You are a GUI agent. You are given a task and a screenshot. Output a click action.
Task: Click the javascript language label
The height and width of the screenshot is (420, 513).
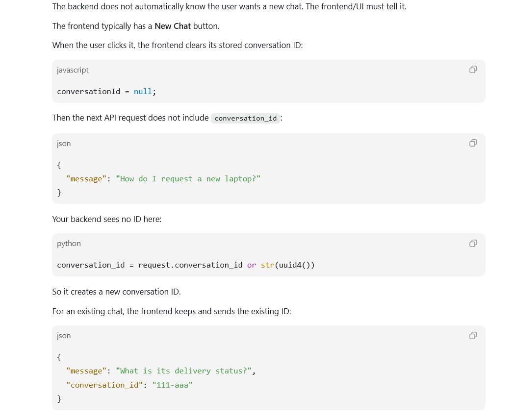point(73,70)
